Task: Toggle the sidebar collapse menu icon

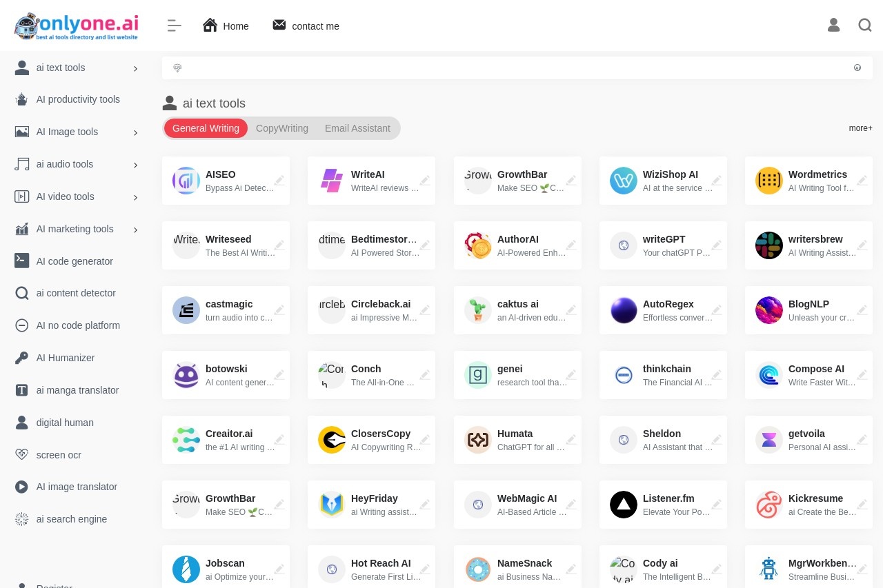Action: pyautogui.click(x=174, y=26)
